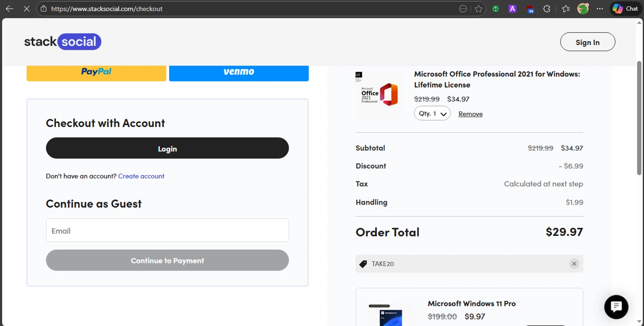Click the Sign In button
This screenshot has width=644, height=326.
click(588, 42)
